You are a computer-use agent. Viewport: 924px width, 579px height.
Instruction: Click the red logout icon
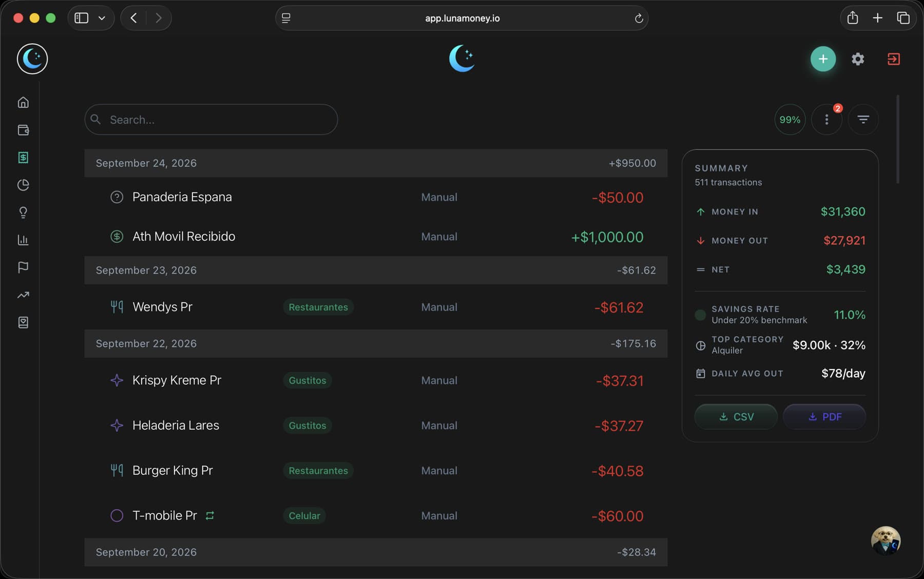tap(894, 59)
